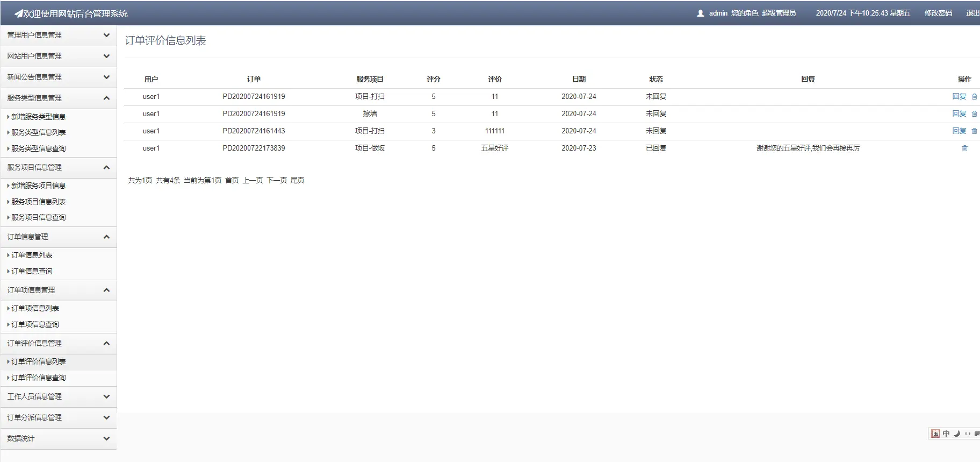Click the 2020-07-23 date cell
This screenshot has height=462, width=980.
[x=579, y=148]
